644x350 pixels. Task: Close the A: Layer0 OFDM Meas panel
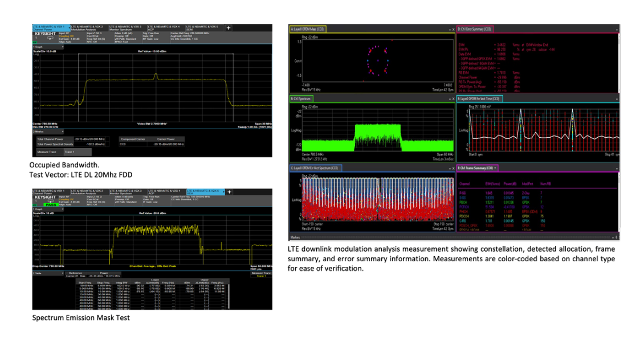point(454,30)
